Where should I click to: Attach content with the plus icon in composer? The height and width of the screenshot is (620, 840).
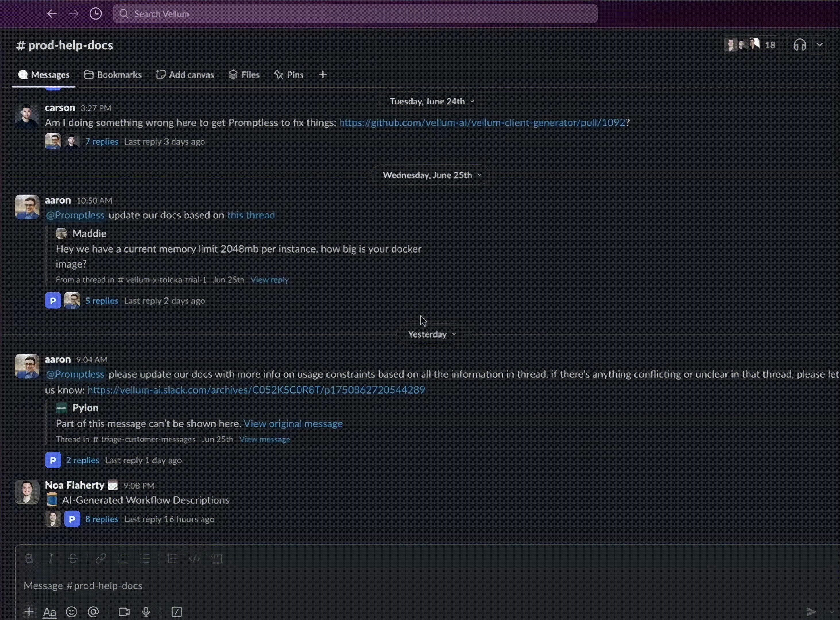(28, 611)
